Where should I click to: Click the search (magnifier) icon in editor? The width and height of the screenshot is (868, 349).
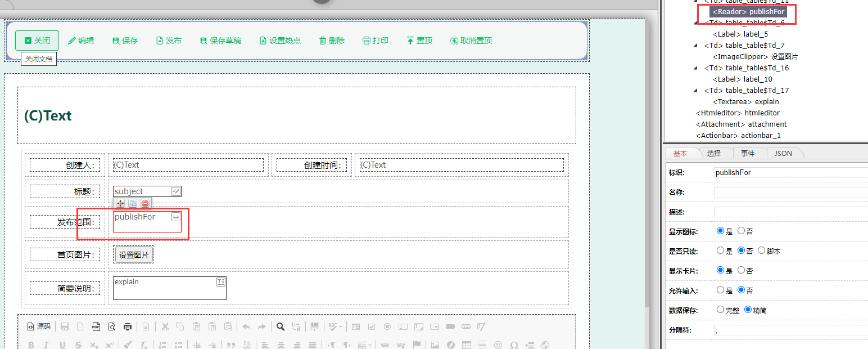tap(281, 326)
